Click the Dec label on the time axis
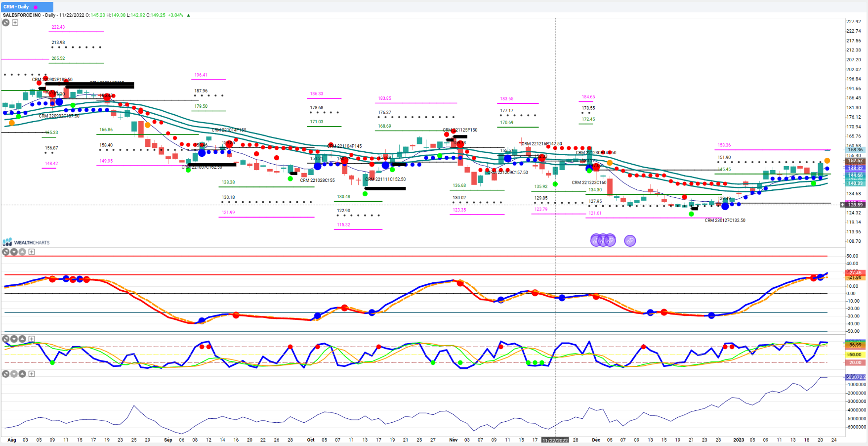 596,440
